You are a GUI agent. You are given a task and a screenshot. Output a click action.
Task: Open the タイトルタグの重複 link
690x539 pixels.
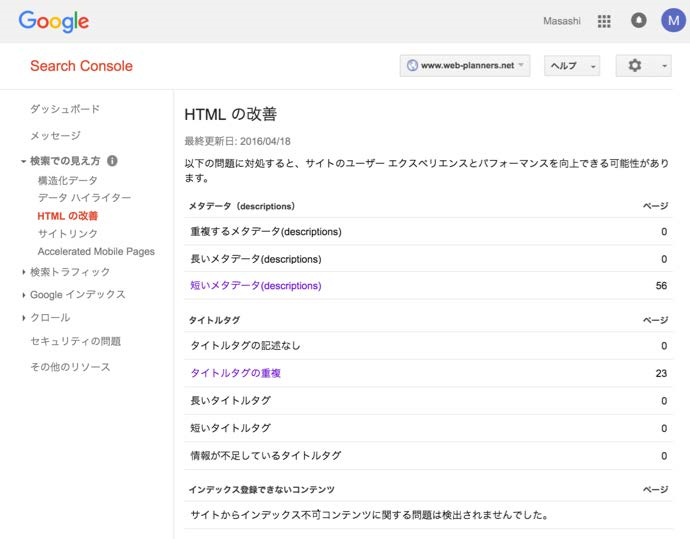click(x=235, y=373)
